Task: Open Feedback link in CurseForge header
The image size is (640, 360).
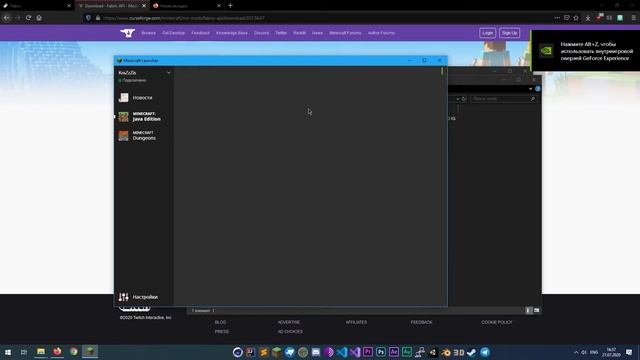Action: point(200,33)
